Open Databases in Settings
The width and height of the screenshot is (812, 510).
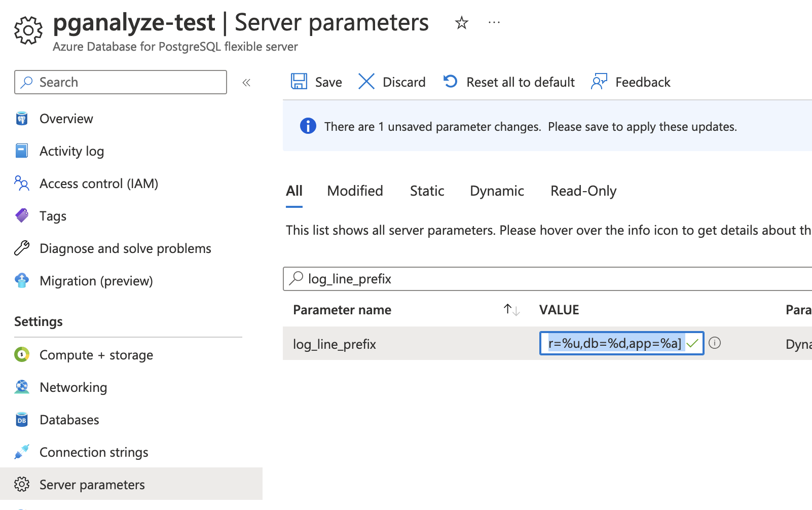pyautogui.click(x=69, y=420)
